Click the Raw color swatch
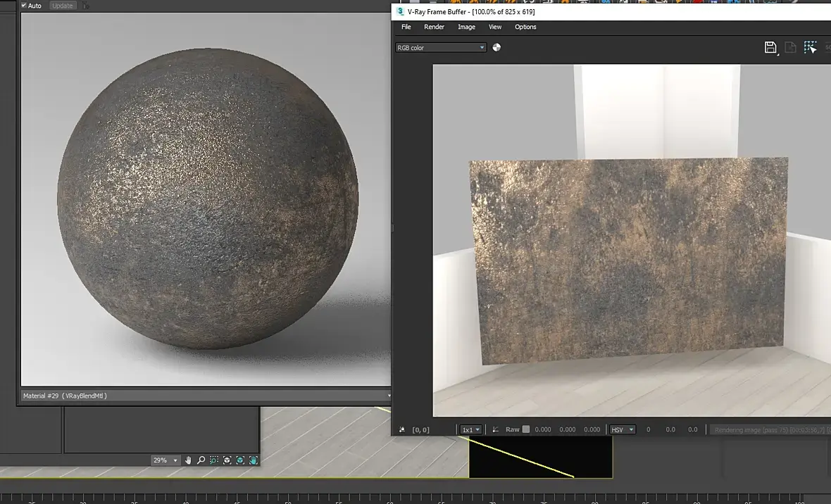The image size is (831, 504). click(x=525, y=429)
